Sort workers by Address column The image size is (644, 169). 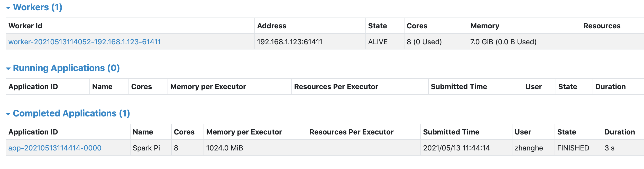[x=272, y=26]
